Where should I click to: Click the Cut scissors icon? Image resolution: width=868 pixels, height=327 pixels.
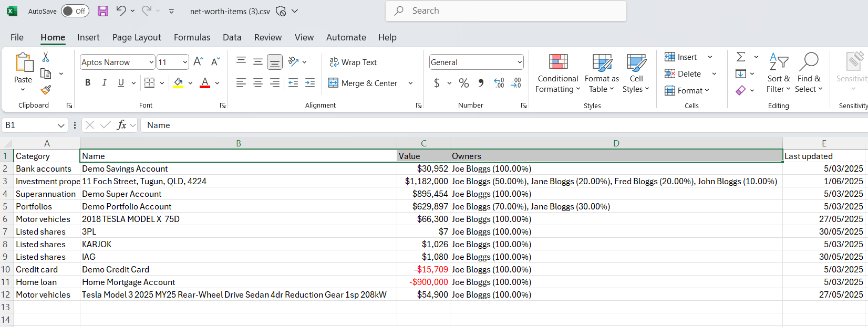(46, 57)
